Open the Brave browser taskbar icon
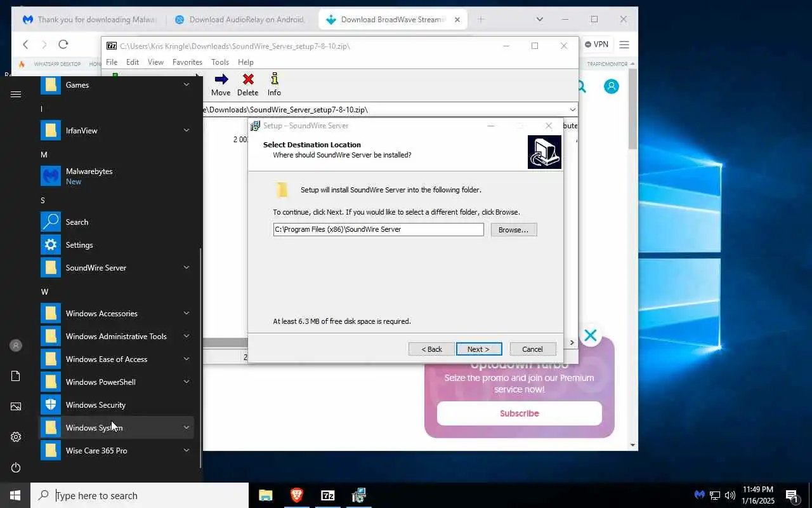Image resolution: width=812 pixels, height=508 pixels. coord(296,495)
